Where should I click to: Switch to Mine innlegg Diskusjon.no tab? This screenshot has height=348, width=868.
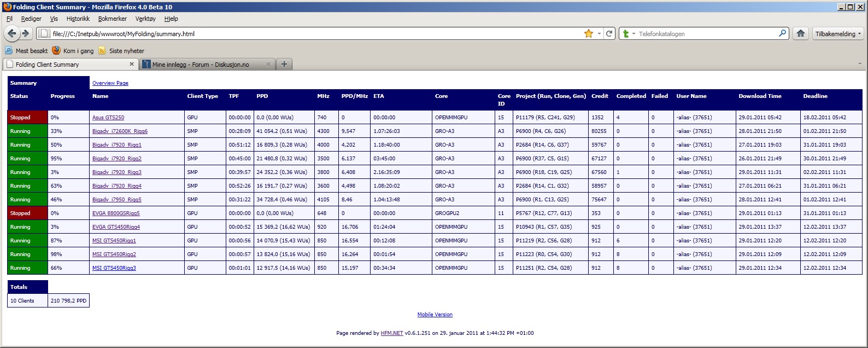pyautogui.click(x=207, y=64)
